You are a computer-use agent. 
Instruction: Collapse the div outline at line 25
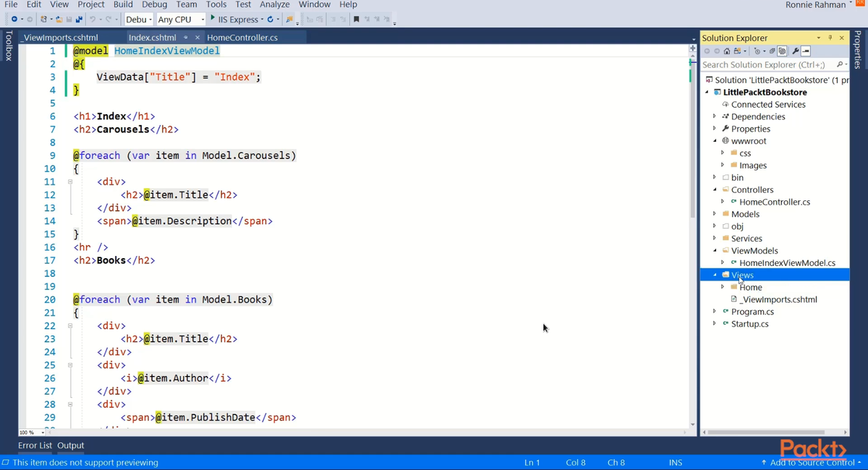pyautogui.click(x=70, y=365)
